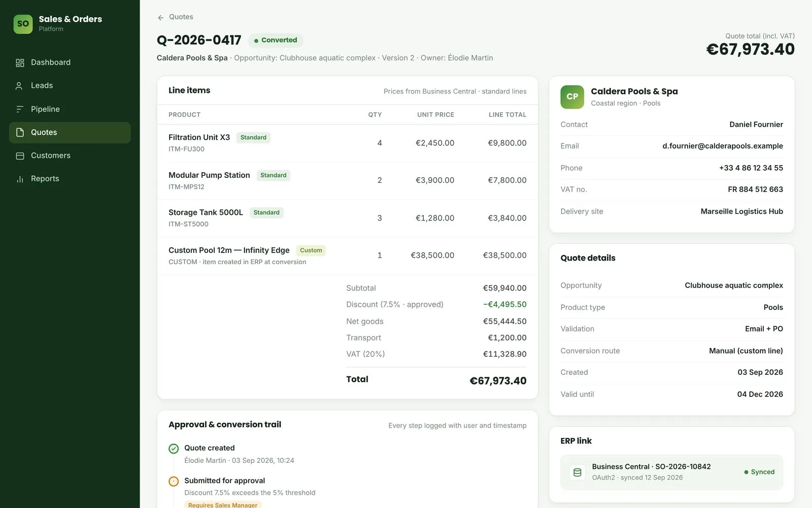Click the Manual (custom line) conversion route

point(746,351)
